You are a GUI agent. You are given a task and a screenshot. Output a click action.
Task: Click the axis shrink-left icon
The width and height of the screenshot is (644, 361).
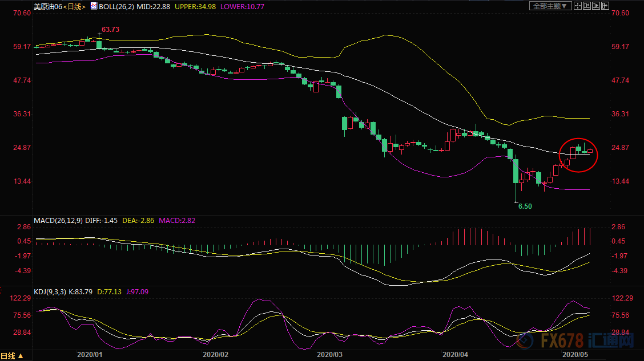pyautogui.click(x=586, y=6)
